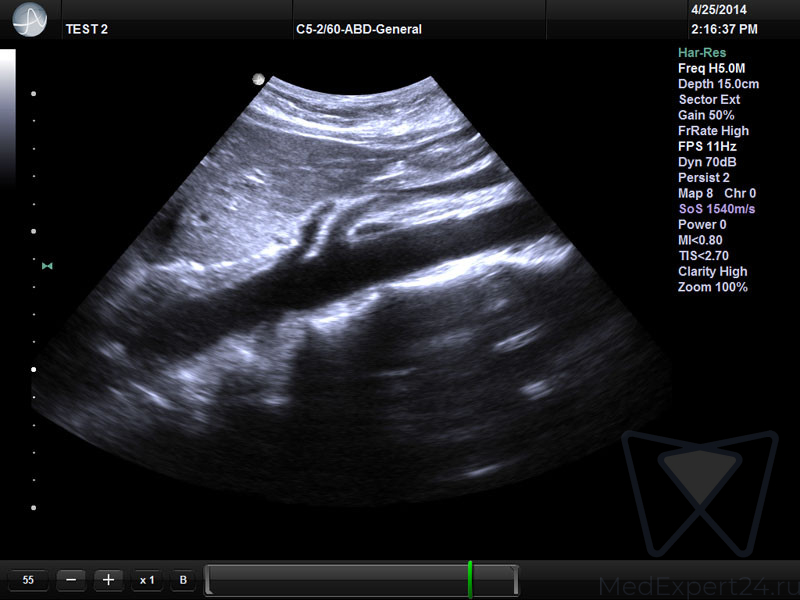The height and width of the screenshot is (600, 800).
Task: Click the plus button in the cine bar
Action: [x=109, y=580]
